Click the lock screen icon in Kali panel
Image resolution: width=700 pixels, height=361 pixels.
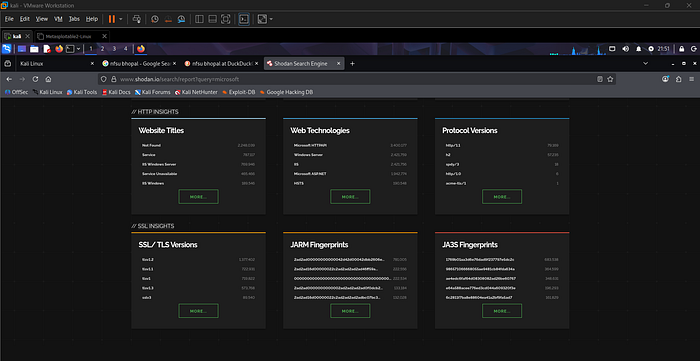tap(682, 49)
